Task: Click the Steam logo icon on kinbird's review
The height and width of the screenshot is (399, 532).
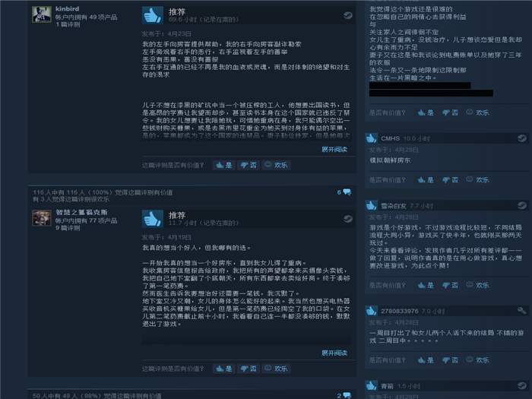Action: point(348,15)
